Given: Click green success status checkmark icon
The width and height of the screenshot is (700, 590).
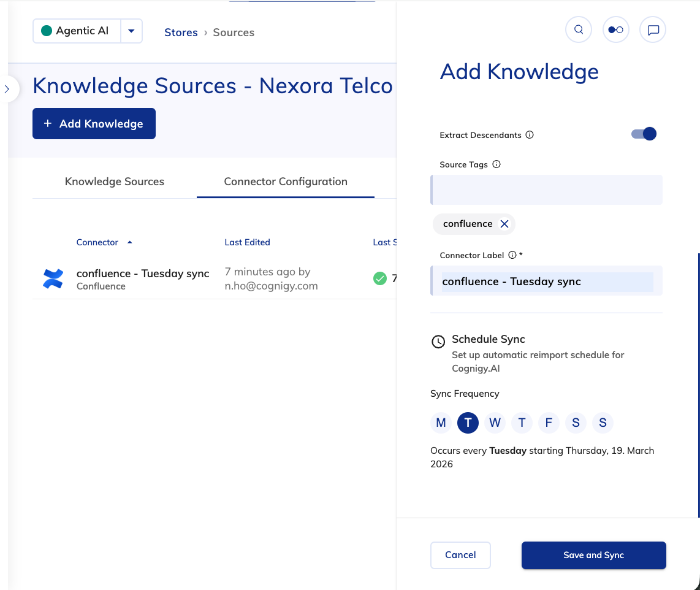Looking at the screenshot, I should click(380, 278).
